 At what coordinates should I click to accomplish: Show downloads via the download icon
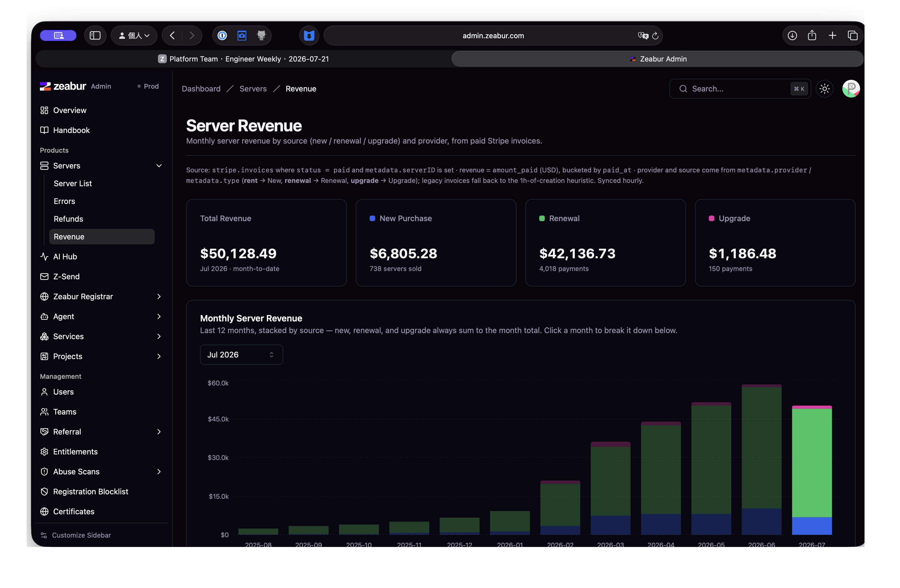792,35
